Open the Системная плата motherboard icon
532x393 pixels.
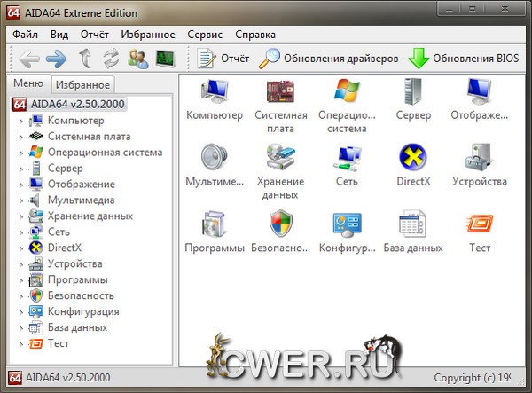(x=280, y=93)
